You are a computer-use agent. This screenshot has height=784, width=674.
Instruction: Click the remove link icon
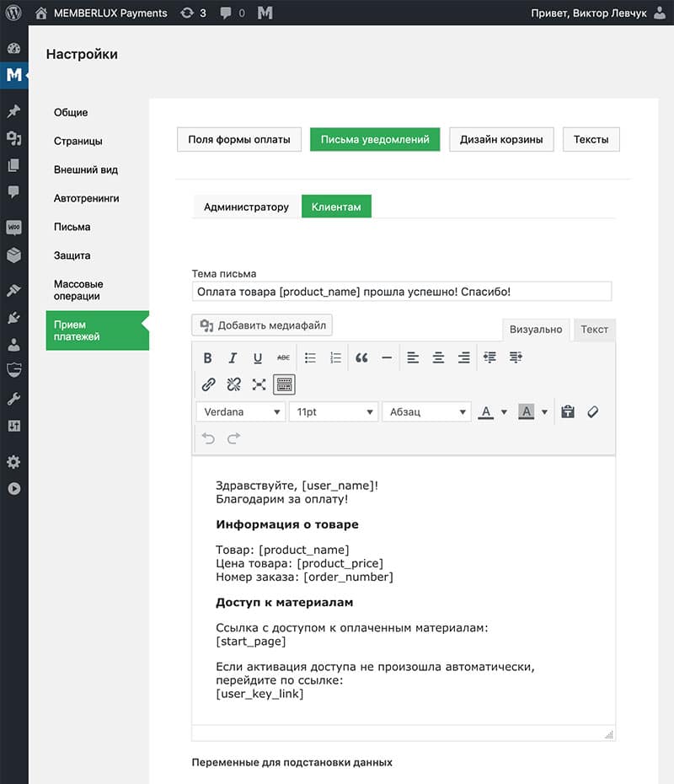pyautogui.click(x=233, y=384)
